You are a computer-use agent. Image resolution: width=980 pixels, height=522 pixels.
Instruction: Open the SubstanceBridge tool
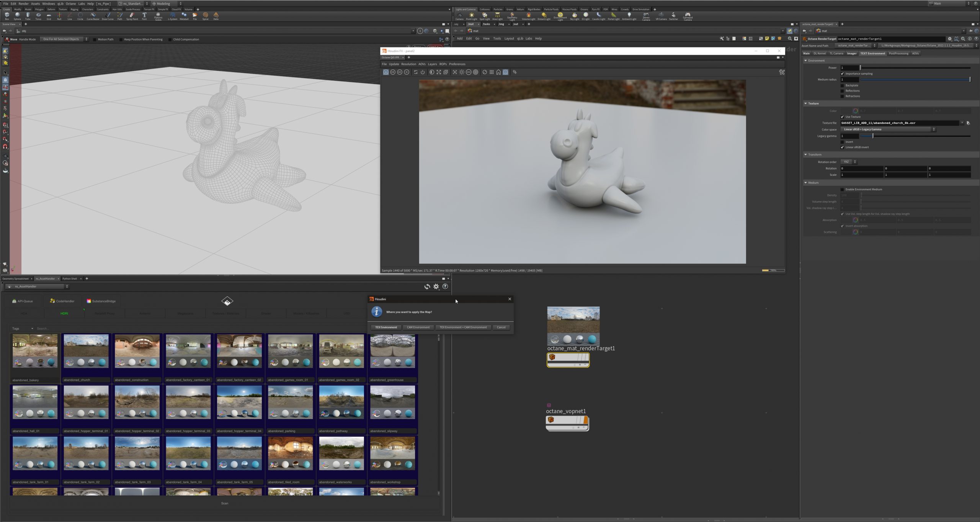pos(101,301)
